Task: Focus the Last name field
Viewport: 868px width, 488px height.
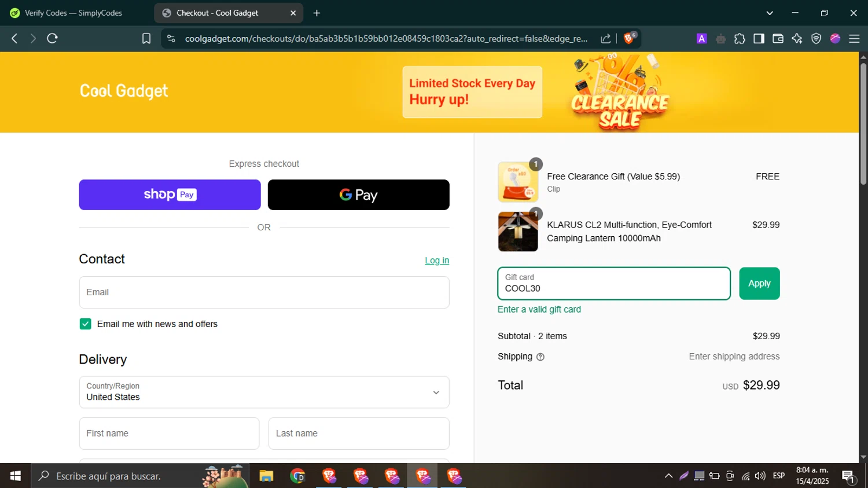Action: pyautogui.click(x=359, y=434)
